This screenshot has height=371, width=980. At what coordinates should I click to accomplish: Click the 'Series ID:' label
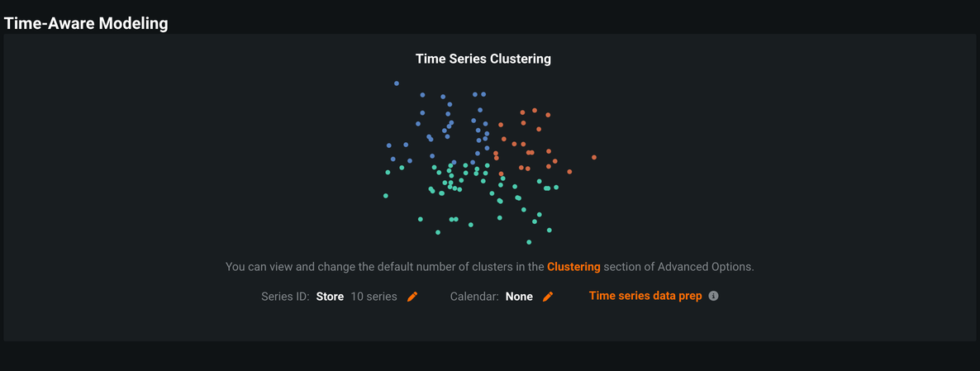click(285, 297)
